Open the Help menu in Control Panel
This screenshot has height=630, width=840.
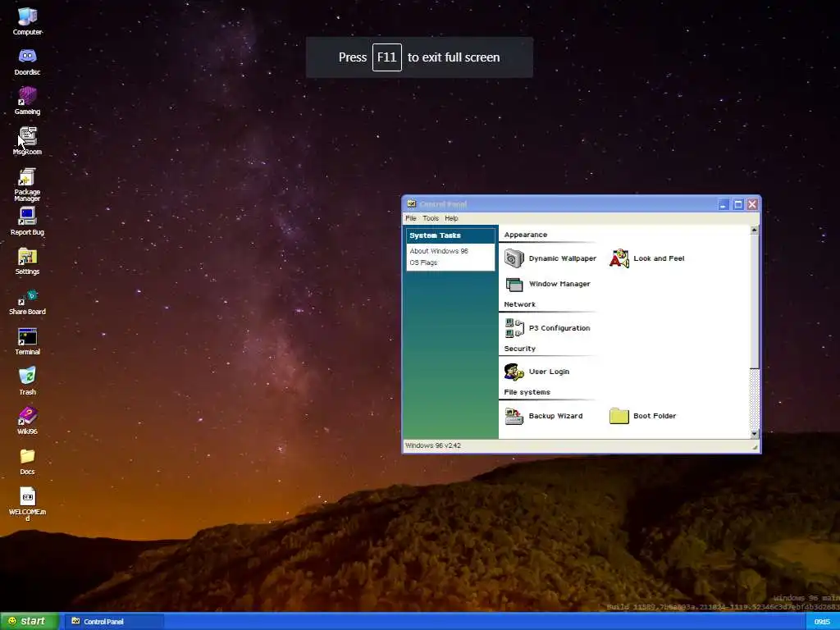pyautogui.click(x=452, y=218)
